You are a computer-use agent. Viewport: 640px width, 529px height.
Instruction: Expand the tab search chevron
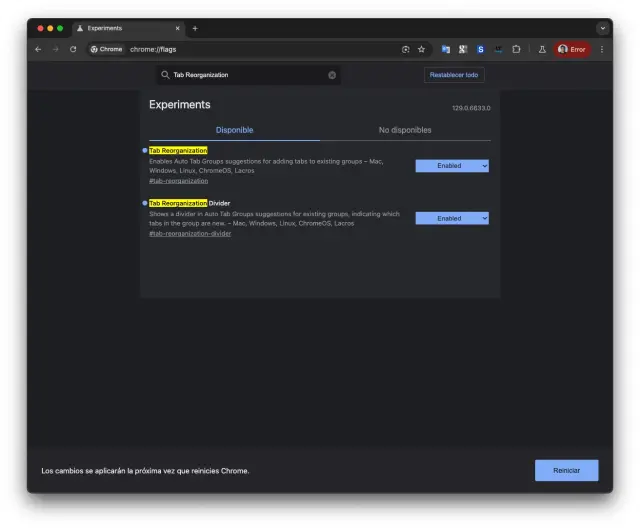pos(602,28)
